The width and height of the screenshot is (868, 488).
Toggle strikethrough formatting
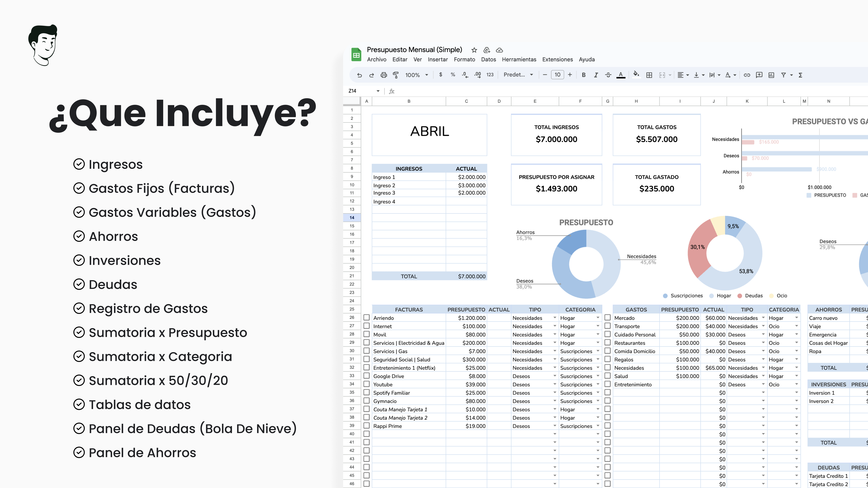pos(608,75)
